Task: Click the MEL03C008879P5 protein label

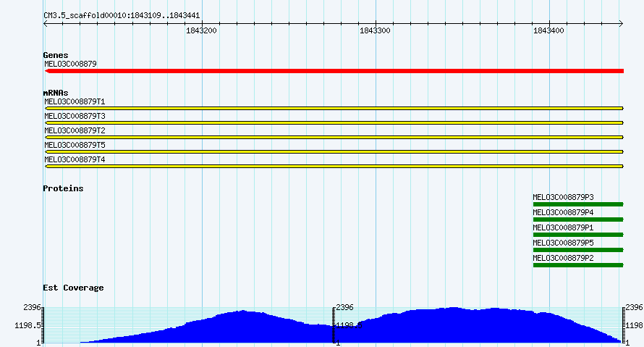Action: click(x=563, y=243)
